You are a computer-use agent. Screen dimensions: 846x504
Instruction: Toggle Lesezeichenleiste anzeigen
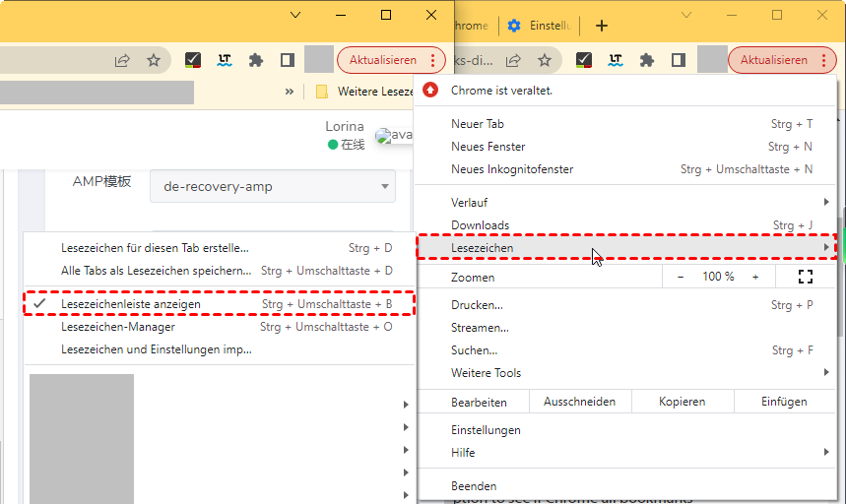(x=219, y=304)
